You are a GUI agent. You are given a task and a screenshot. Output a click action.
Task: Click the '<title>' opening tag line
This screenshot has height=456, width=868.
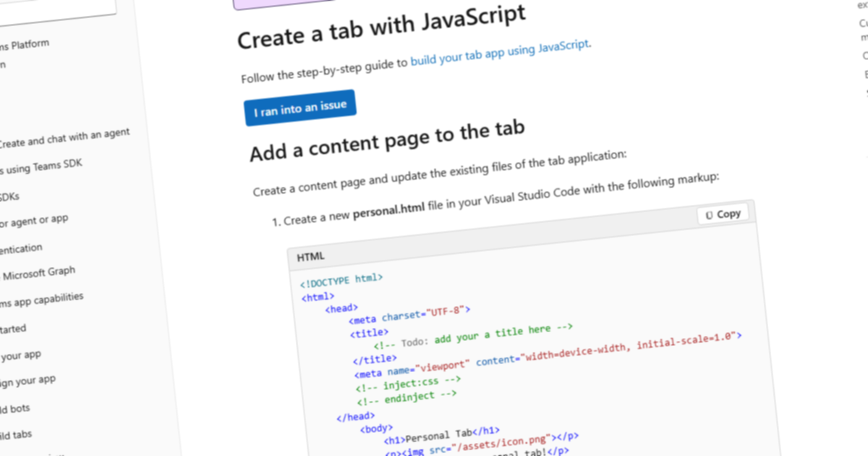click(370, 334)
